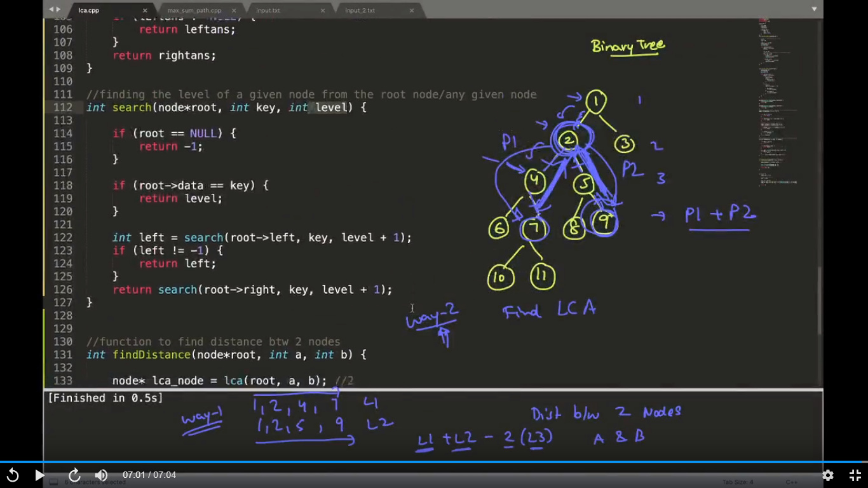868x488 pixels.
Task: Click the code minimap
Action: [x=778, y=95]
